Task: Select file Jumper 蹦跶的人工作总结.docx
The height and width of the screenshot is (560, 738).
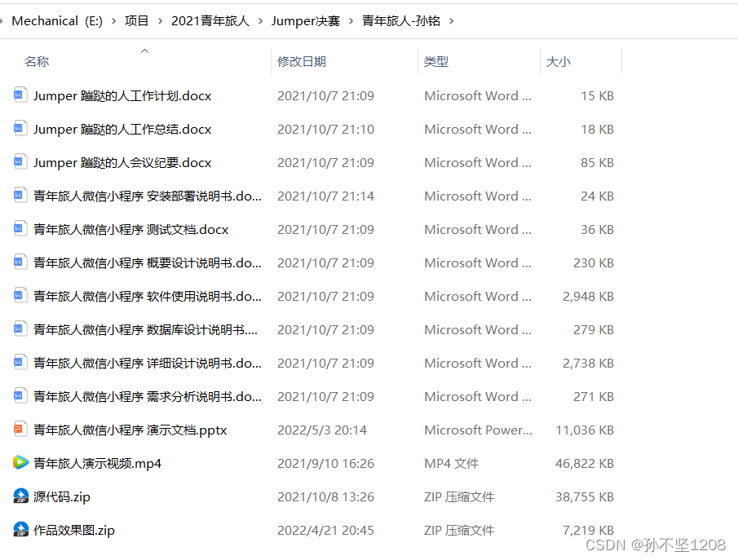Action: tap(122, 130)
